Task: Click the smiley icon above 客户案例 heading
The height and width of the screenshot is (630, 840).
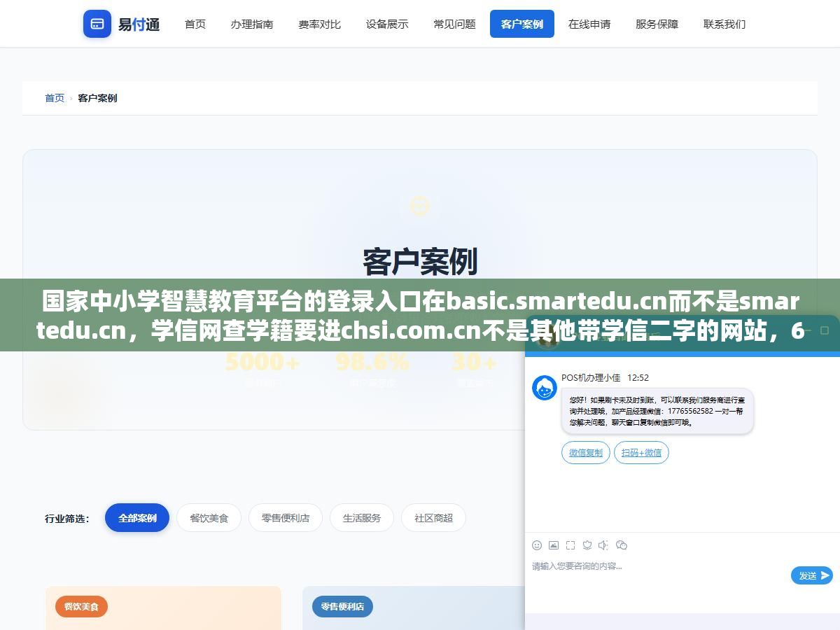Action: coord(419,206)
